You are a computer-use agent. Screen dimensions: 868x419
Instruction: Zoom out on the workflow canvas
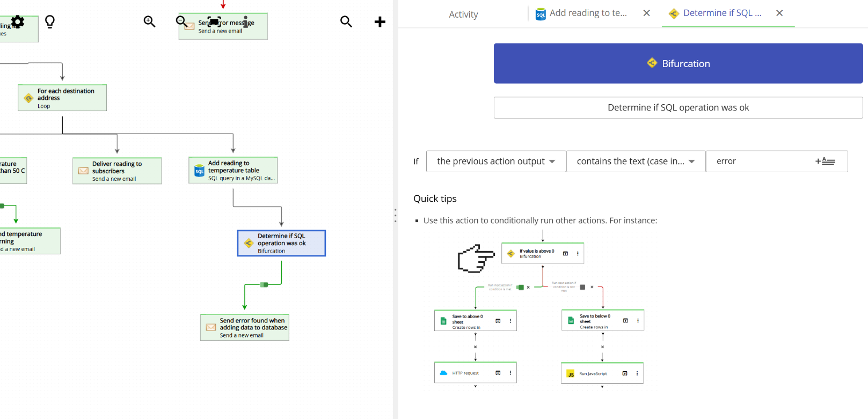pyautogui.click(x=181, y=22)
